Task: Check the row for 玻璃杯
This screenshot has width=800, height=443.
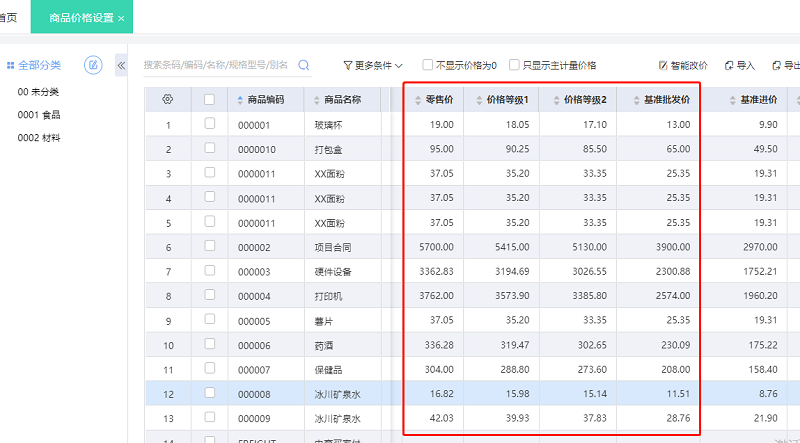Action: point(209,124)
